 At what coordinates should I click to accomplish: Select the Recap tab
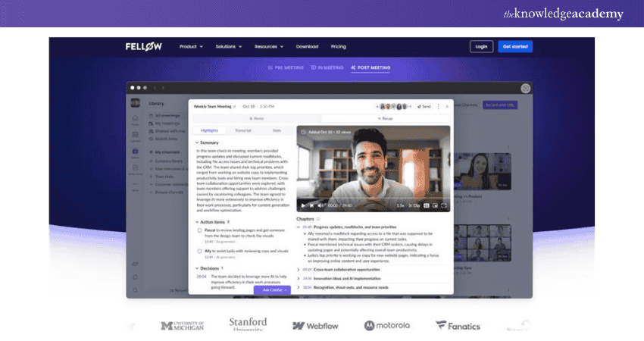tap(385, 119)
